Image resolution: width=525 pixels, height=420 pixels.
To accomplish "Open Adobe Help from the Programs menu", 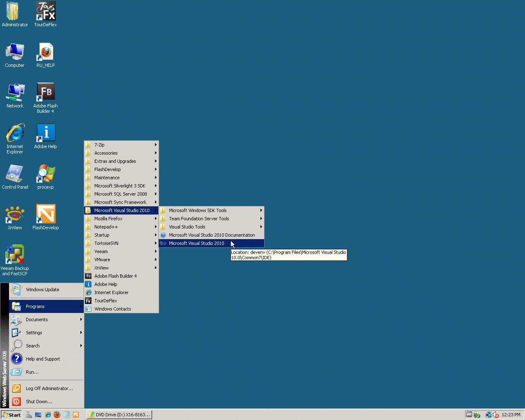I will coord(121,284).
